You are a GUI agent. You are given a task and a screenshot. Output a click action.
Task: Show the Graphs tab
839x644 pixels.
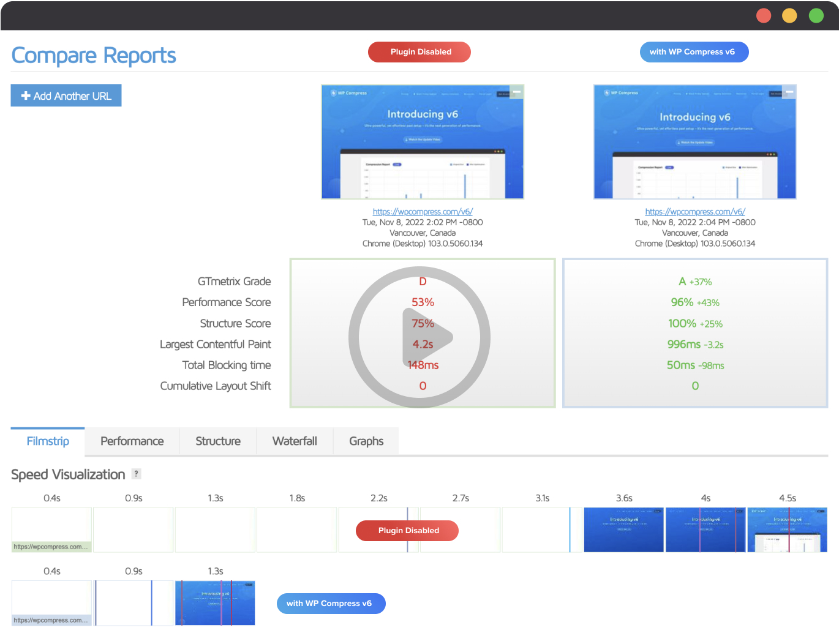click(x=366, y=441)
